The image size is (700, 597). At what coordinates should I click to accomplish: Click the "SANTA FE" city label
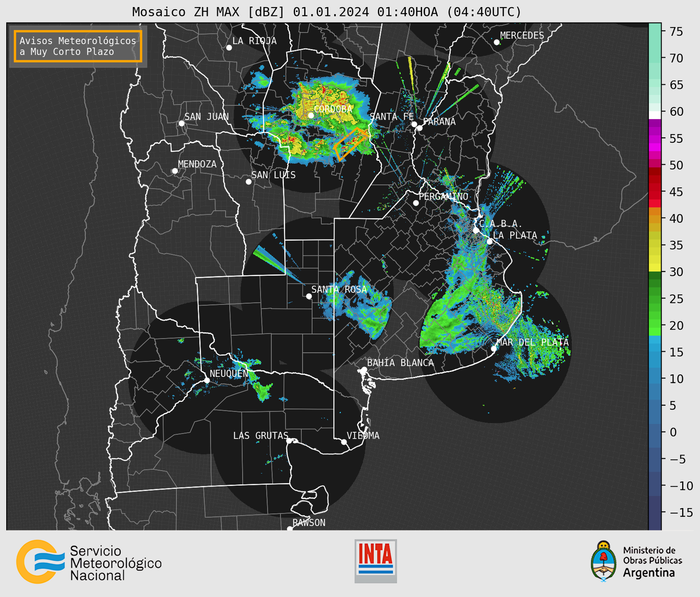pos(392,117)
